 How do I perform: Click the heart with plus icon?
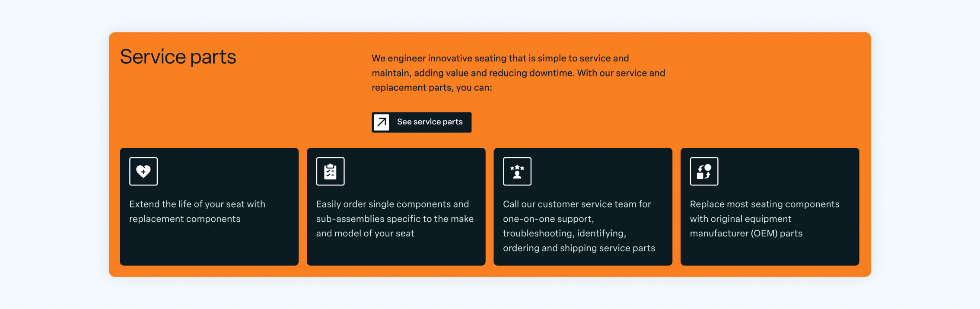143,172
